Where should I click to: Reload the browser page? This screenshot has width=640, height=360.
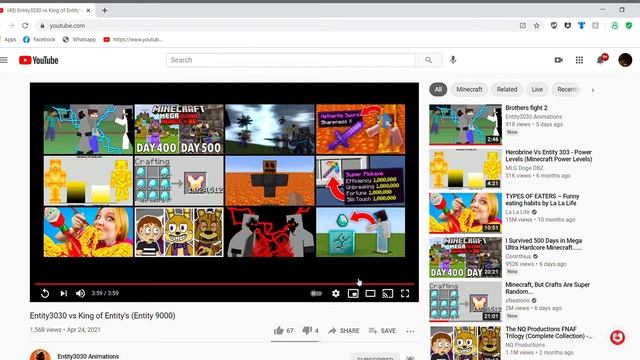click(25, 25)
